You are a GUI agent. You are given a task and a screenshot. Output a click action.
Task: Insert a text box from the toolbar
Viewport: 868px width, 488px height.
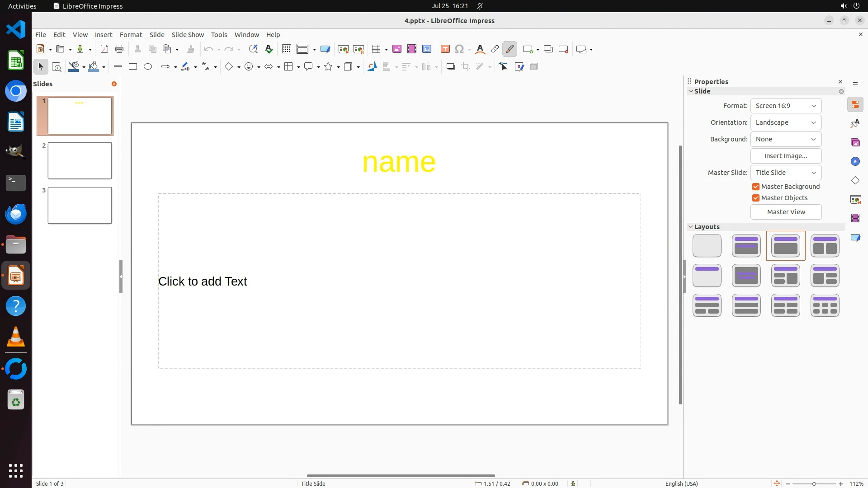[x=445, y=49]
